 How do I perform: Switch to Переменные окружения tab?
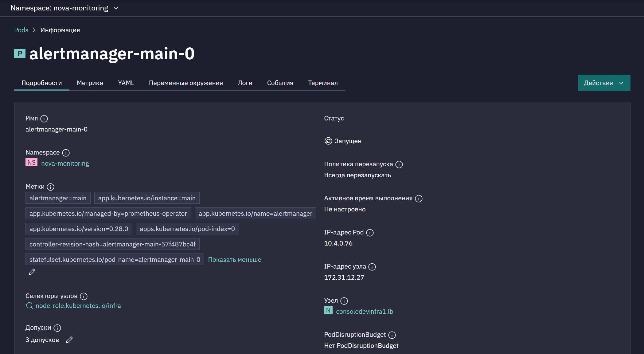pos(186,83)
